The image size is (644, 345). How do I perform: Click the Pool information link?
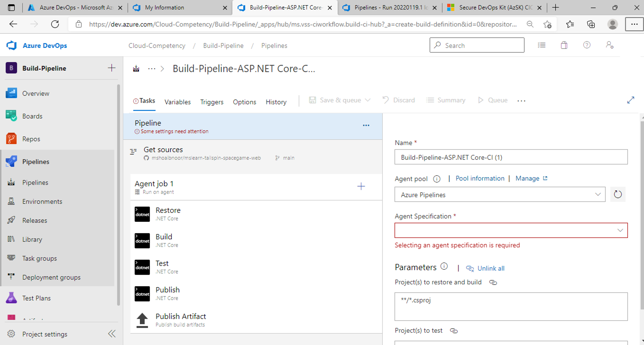[480, 178]
